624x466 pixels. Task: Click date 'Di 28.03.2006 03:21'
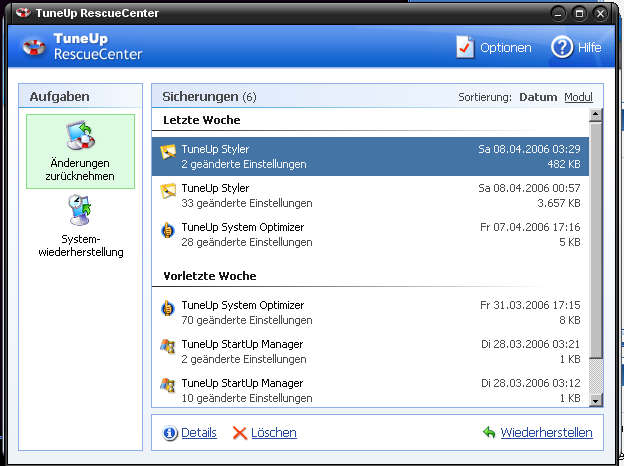530,344
